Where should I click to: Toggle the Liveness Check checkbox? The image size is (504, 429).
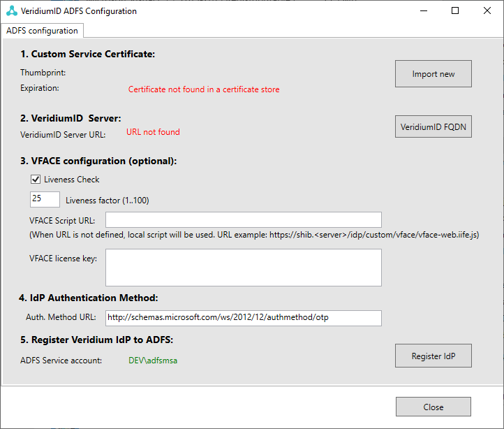pyautogui.click(x=36, y=180)
